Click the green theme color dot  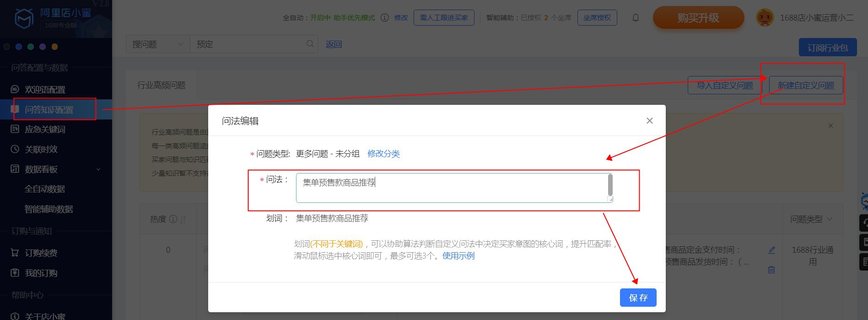31,47
